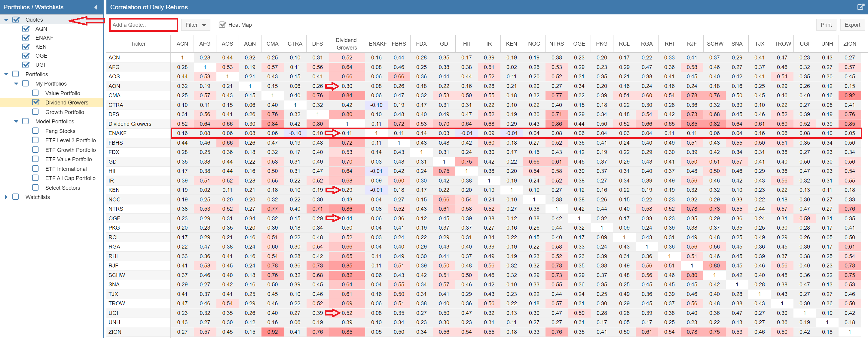Click the Print button
868x338 pixels.
tap(826, 25)
